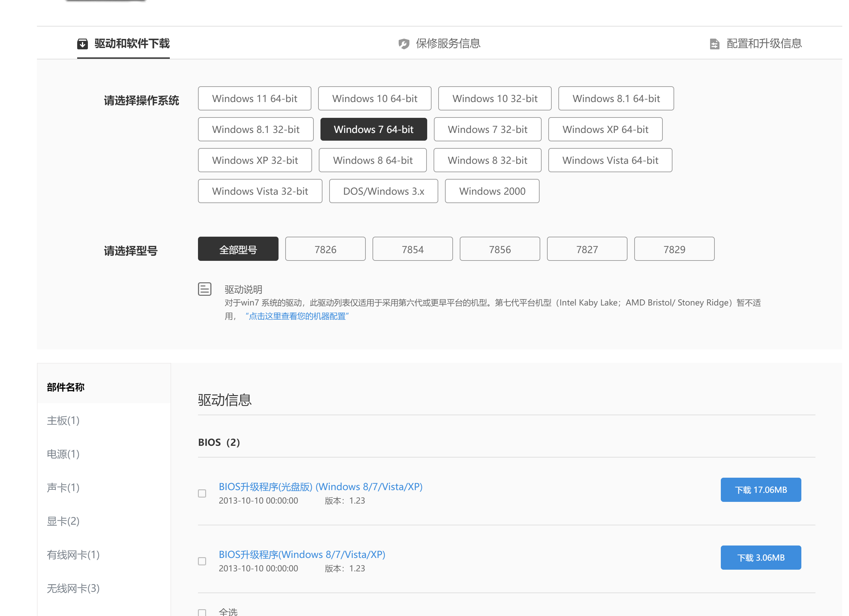Screen dimensions: 849x616
Task: Jump to 主板(1) component category
Action: click(x=63, y=420)
